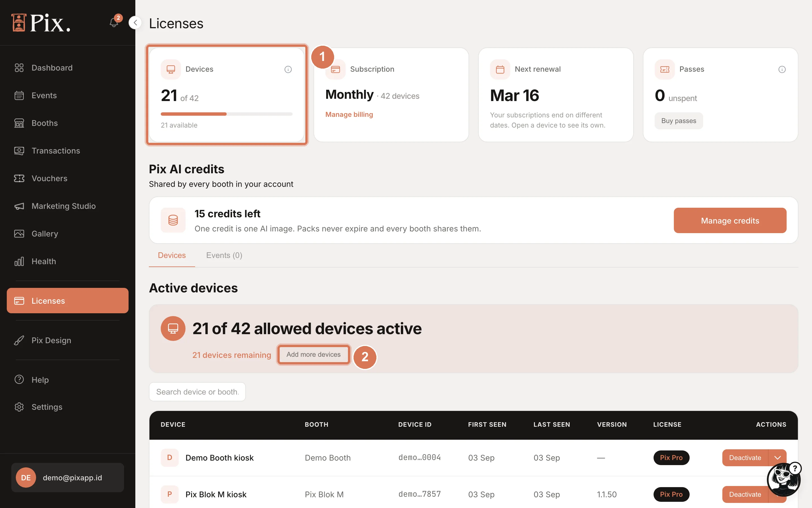Click the Passes card info icon
This screenshot has width=812, height=508.
[x=782, y=69]
